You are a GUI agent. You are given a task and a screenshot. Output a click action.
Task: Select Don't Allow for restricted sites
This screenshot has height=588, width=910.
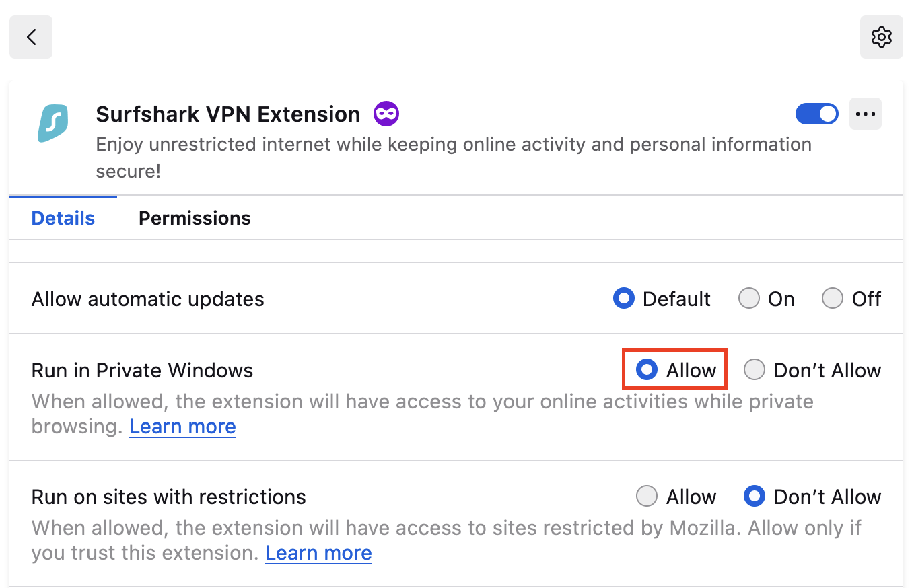tap(755, 496)
